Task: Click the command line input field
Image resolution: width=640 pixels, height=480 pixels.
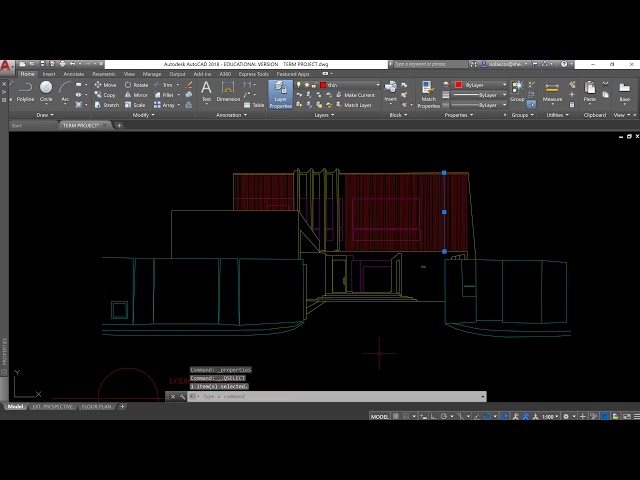Action: [x=337, y=396]
